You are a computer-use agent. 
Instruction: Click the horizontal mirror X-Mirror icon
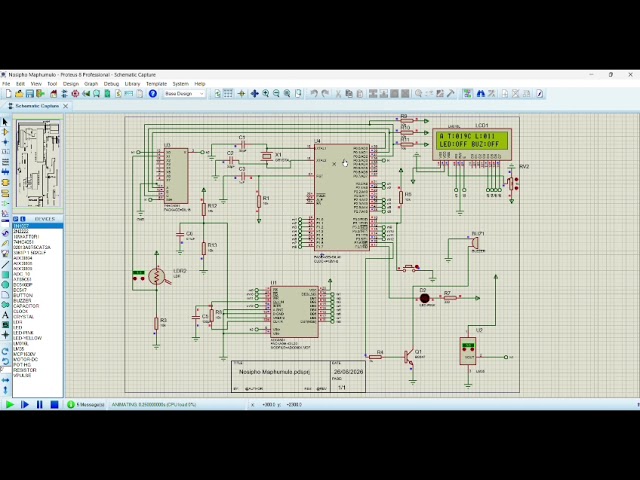5,380
